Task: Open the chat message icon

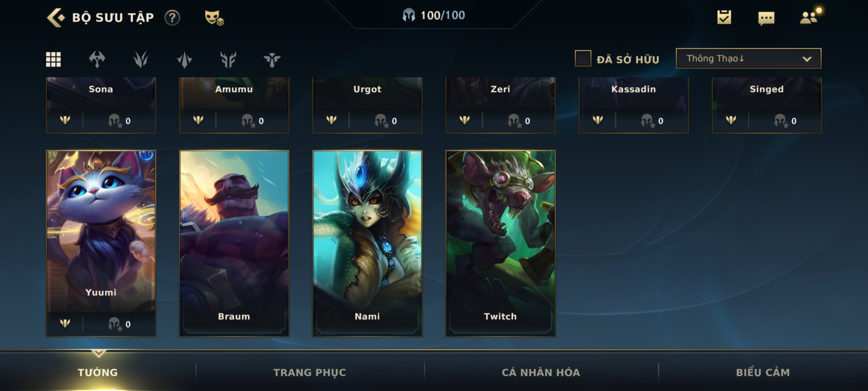Action: tap(766, 18)
